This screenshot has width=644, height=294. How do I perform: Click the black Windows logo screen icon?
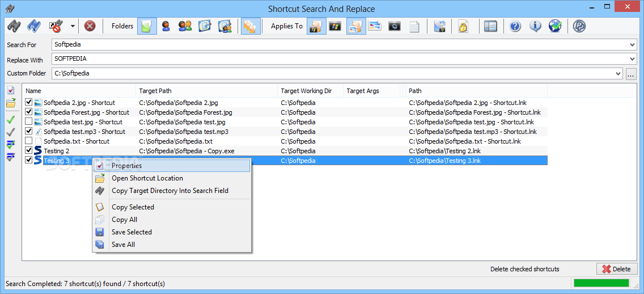coord(335,26)
